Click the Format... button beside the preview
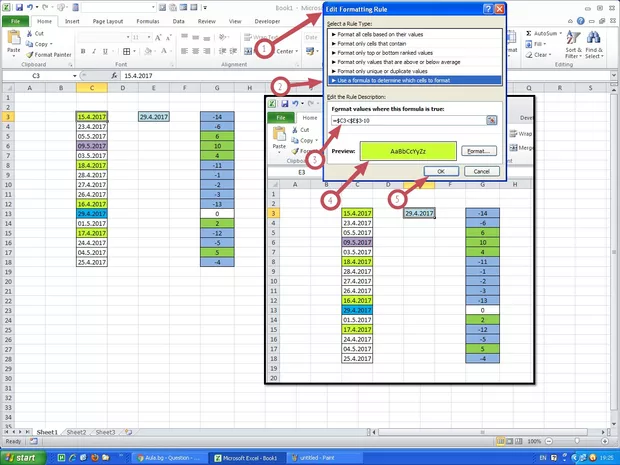Screen dimensions: 620x465 tap(479, 151)
